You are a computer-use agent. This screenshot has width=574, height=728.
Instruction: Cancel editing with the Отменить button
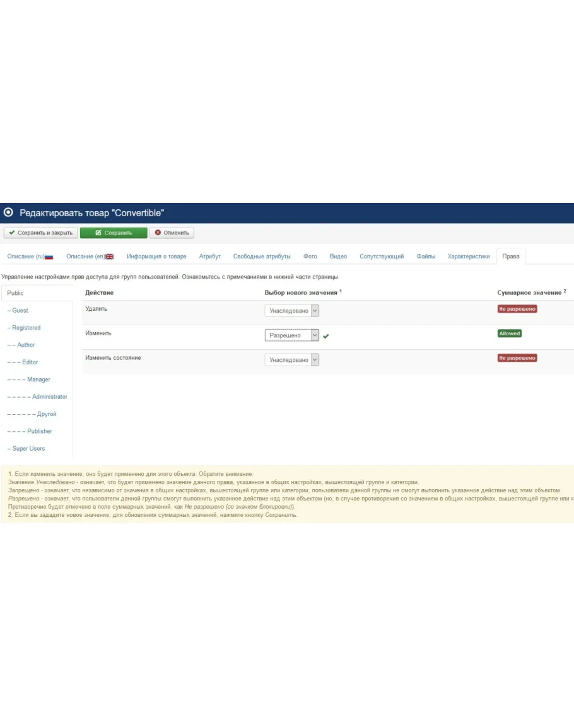pyautogui.click(x=172, y=233)
